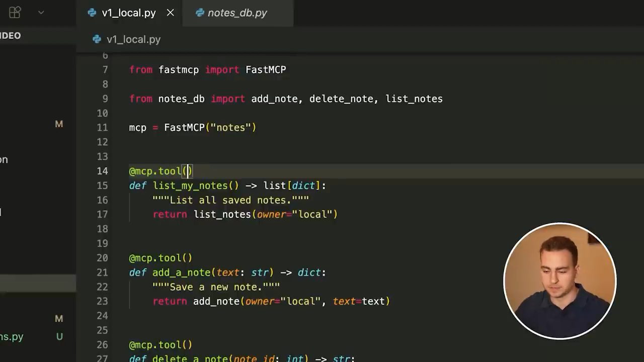Click owner="local" argument on line 17
Image resolution: width=644 pixels, height=362 pixels.
(x=295, y=215)
